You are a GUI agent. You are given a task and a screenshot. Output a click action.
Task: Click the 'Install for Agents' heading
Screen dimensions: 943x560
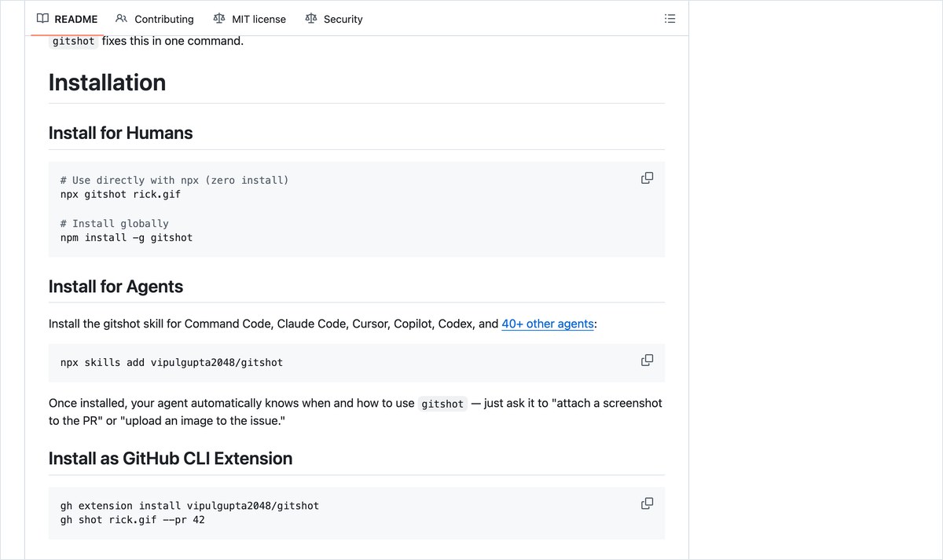point(116,287)
